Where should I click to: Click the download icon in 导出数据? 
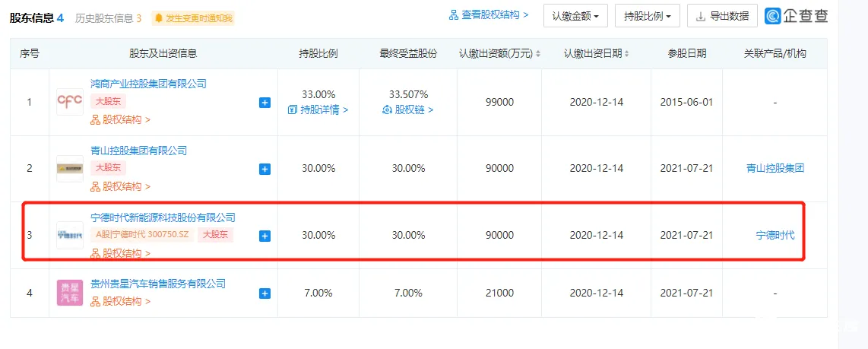(701, 16)
